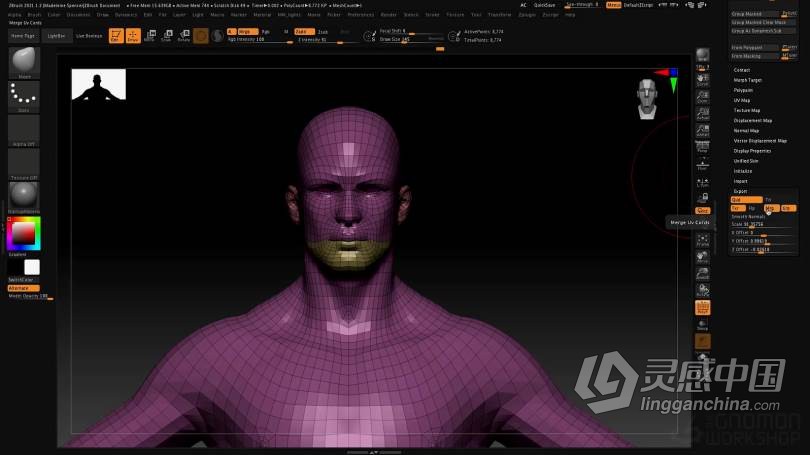Toggle the Alternate color button
The image size is (810, 455).
tap(24, 288)
